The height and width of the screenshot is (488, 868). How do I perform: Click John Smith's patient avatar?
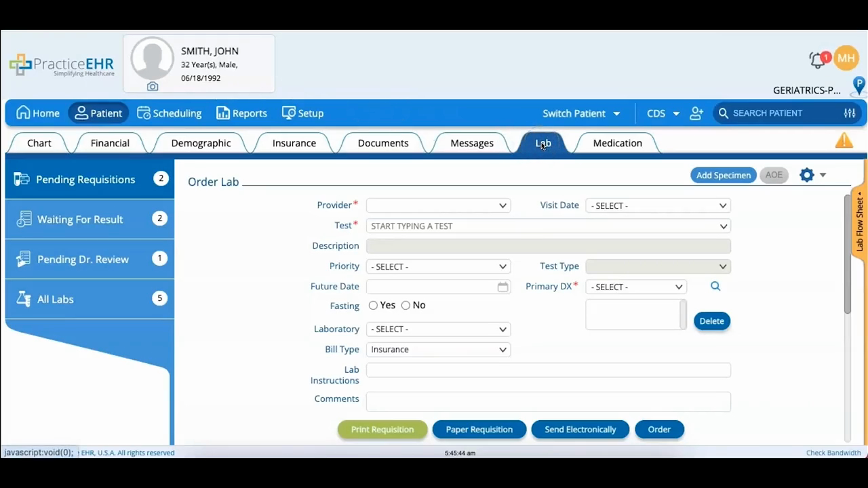[x=153, y=58]
